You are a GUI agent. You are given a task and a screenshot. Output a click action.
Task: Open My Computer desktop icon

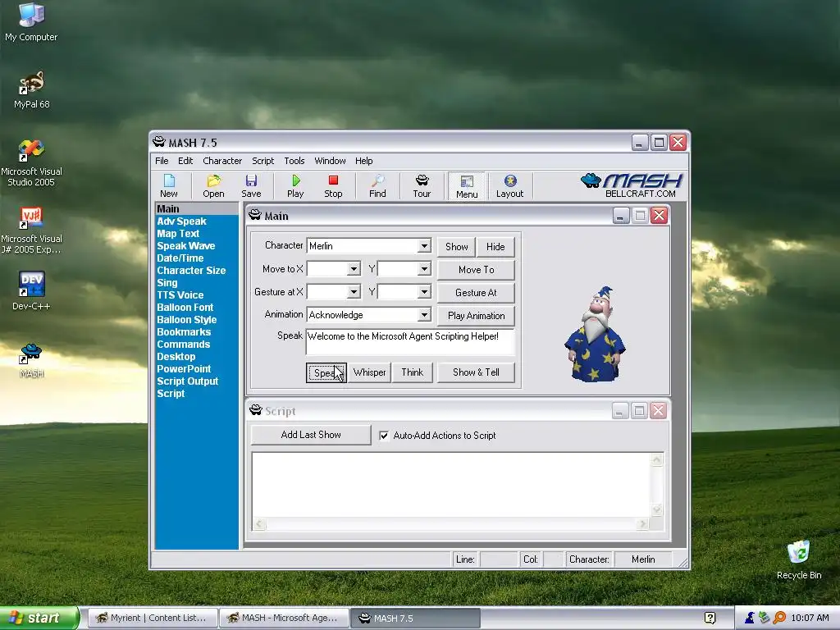[x=31, y=22]
